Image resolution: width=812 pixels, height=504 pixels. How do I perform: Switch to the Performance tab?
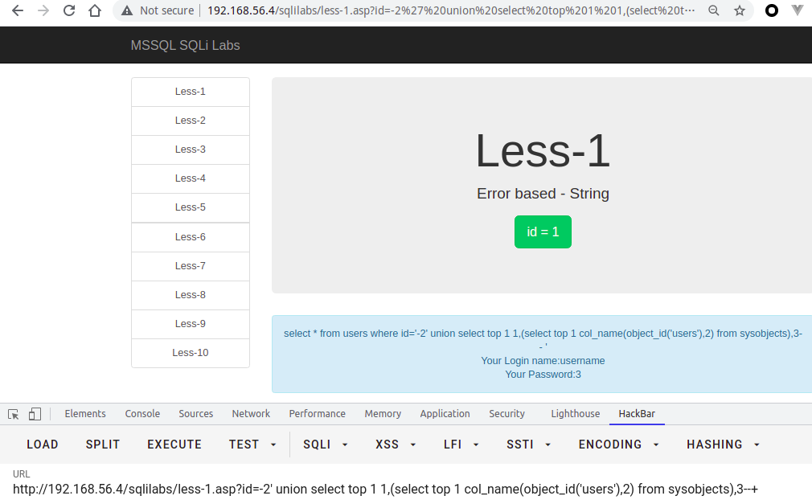point(317,414)
